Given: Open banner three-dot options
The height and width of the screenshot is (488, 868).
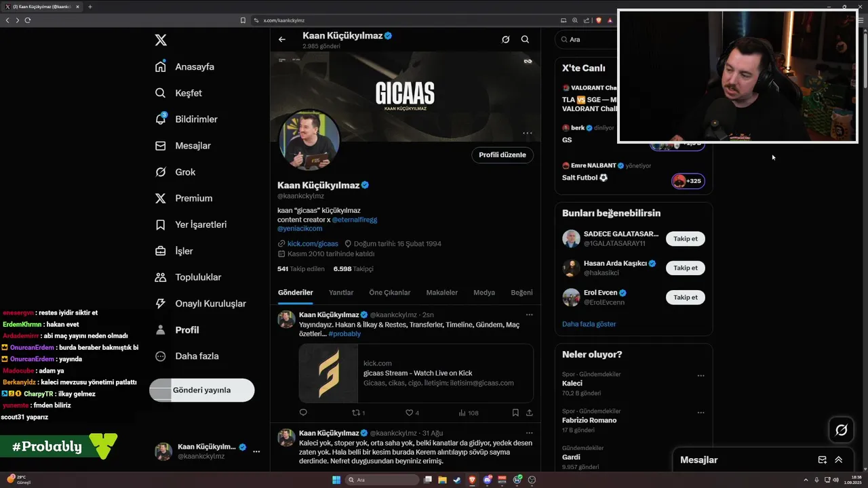Looking at the screenshot, I should pos(527,133).
